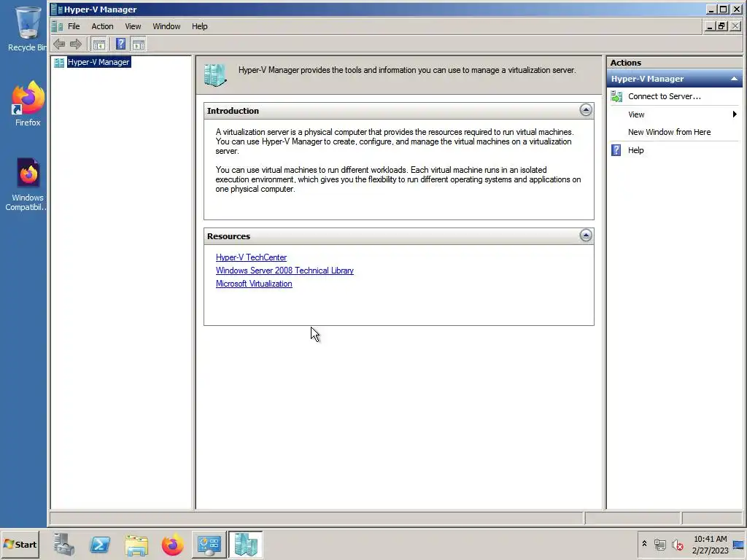Viewport: 747px width, 560px height.
Task: Click the muted volume tray icon
Action: click(677, 544)
